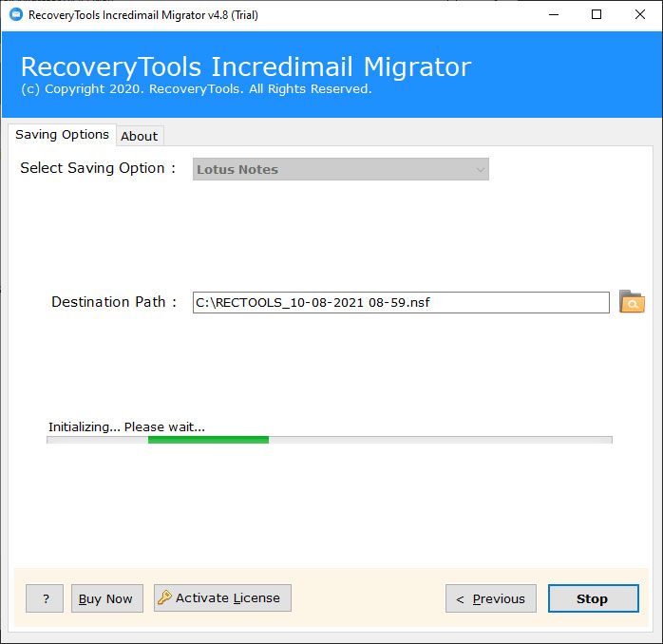
Task: Stop the migration process
Action: pos(594,598)
